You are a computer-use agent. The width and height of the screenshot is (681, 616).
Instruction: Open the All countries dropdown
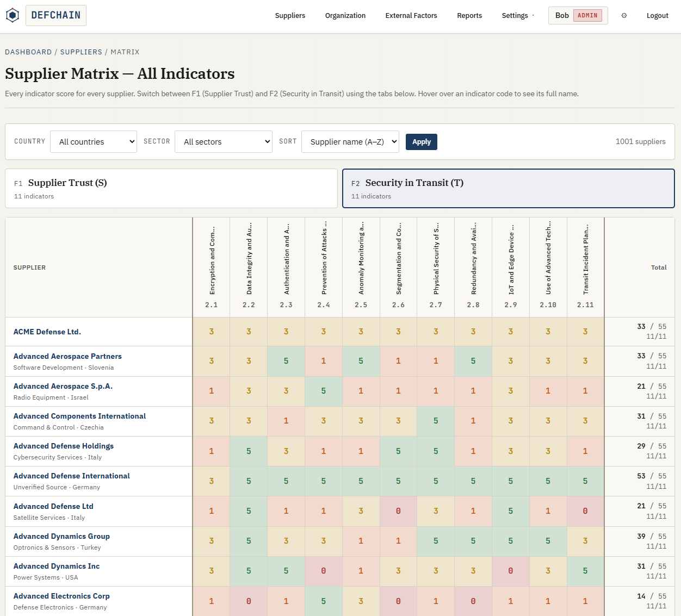[94, 141]
